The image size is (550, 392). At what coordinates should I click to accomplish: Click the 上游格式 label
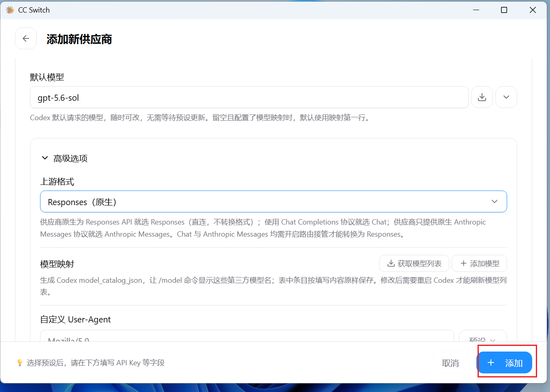57,182
